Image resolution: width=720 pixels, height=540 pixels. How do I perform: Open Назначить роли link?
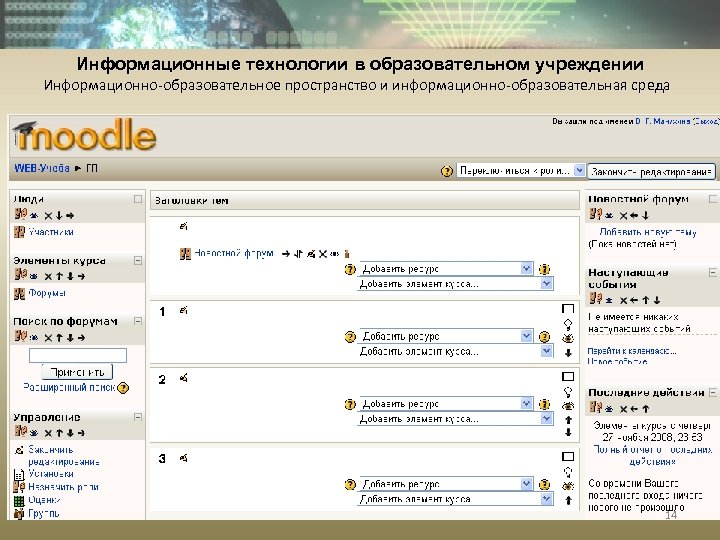coord(63,487)
